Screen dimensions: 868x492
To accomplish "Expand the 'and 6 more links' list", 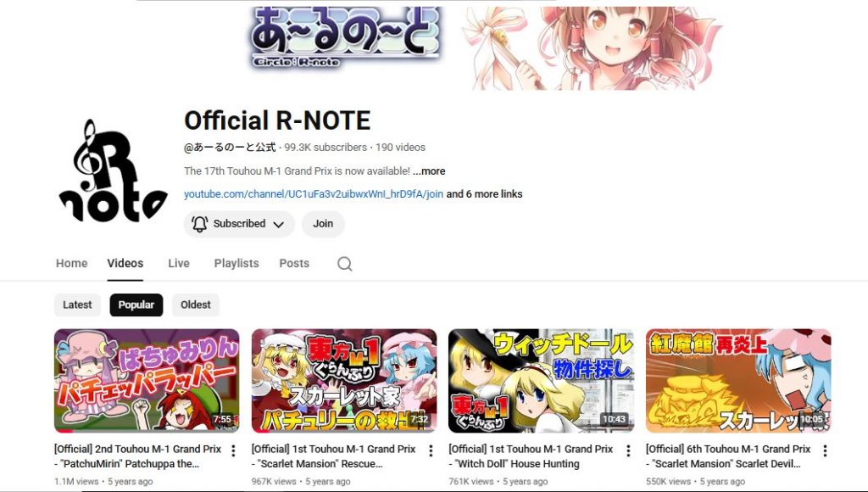I will (x=484, y=194).
